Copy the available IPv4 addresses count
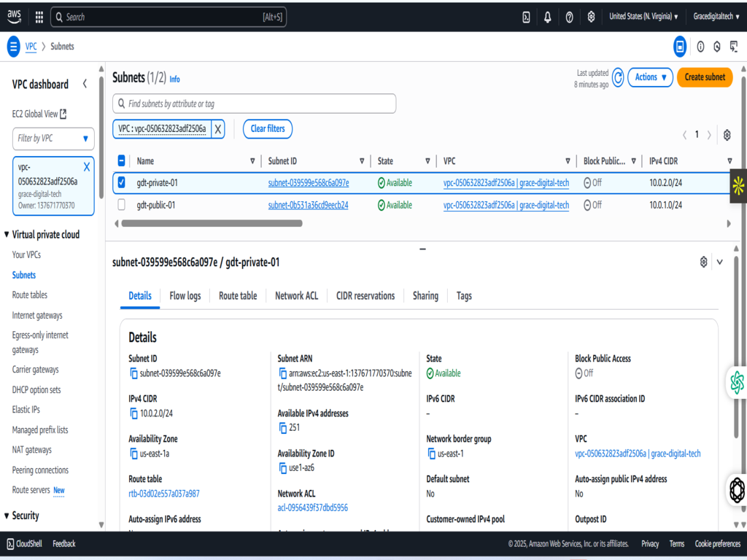The height and width of the screenshot is (560, 747). 282,427
